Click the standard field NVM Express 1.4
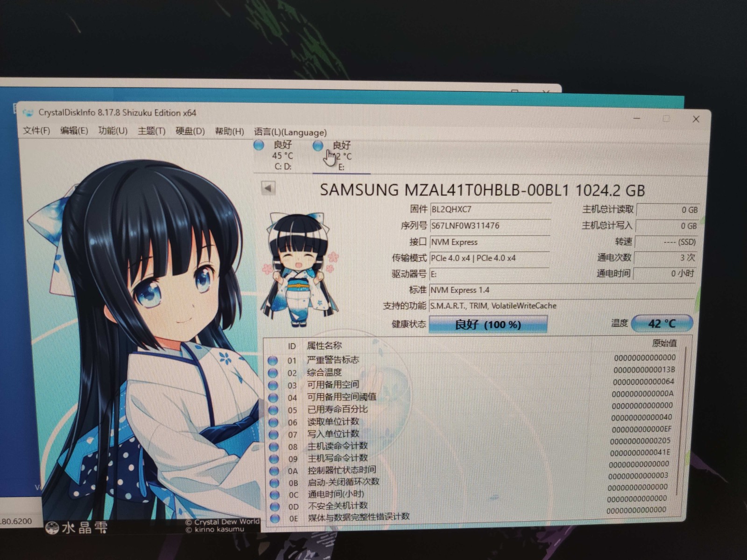The height and width of the screenshot is (560, 747). pos(562,290)
